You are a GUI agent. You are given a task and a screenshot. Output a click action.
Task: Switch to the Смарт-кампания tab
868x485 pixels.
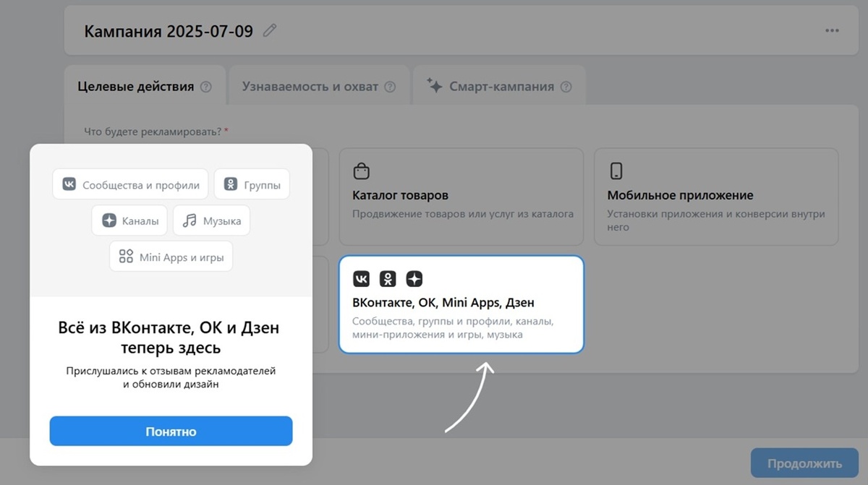coord(499,87)
